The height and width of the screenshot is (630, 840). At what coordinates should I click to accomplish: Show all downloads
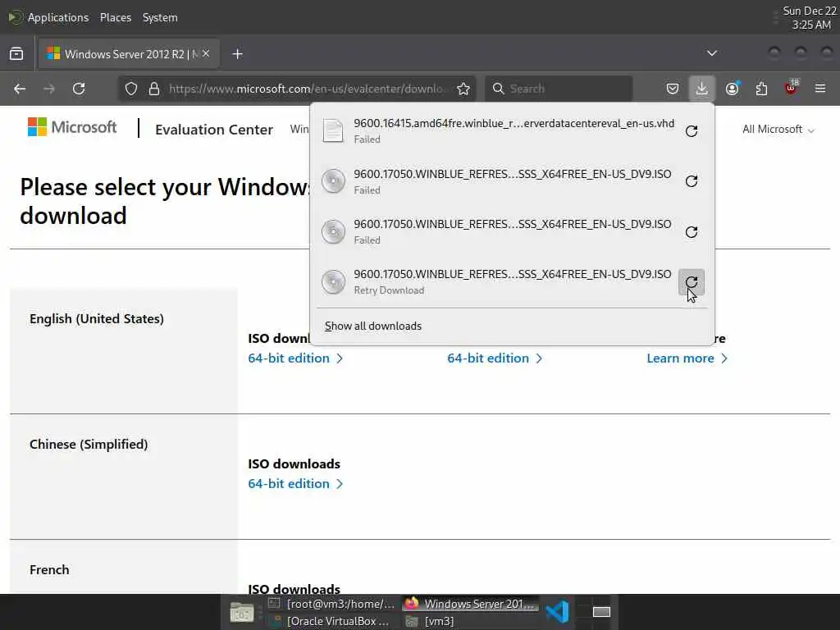pyautogui.click(x=373, y=326)
